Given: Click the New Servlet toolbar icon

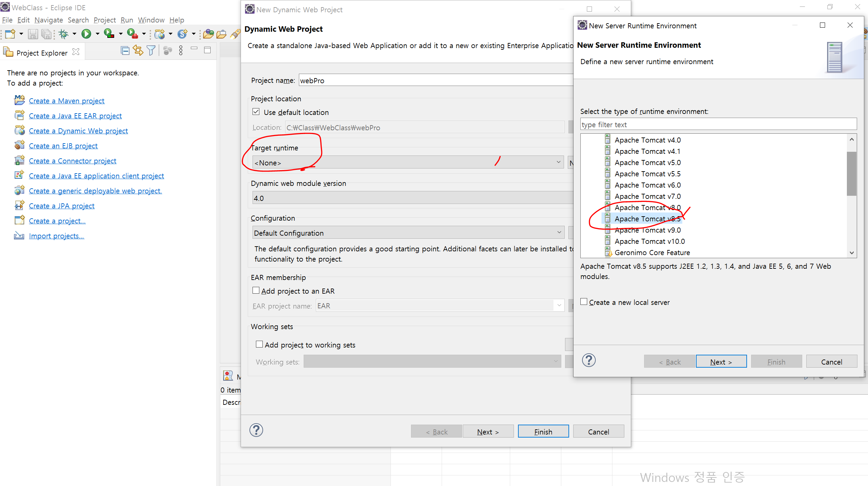Looking at the screenshot, I should click(x=183, y=34).
